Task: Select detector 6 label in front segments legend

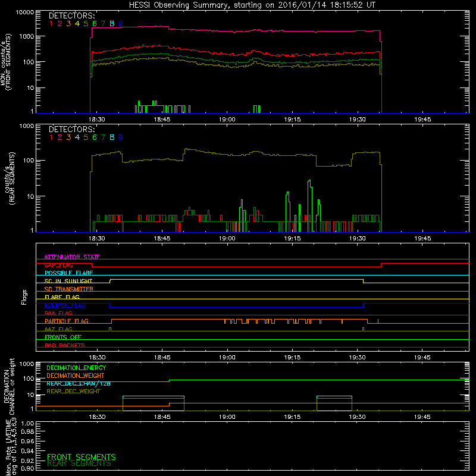Action: tap(95, 23)
